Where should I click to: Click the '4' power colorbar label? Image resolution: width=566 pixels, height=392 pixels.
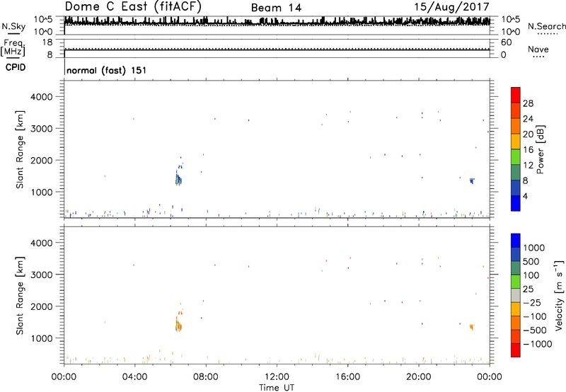click(525, 196)
